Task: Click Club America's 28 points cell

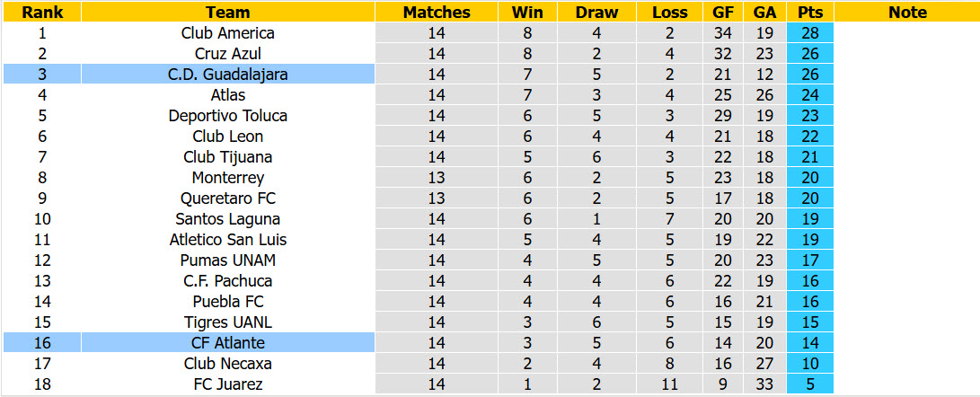Action: [810, 33]
